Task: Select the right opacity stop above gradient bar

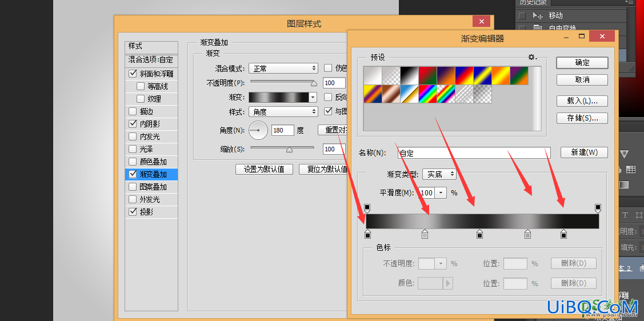Action: click(598, 208)
